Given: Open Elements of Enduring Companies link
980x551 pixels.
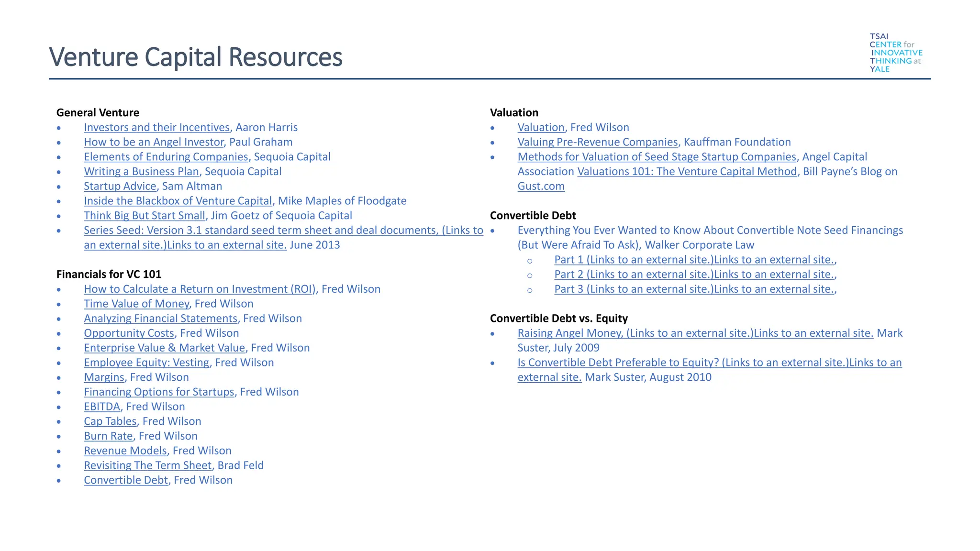Looking at the screenshot, I should (x=166, y=157).
